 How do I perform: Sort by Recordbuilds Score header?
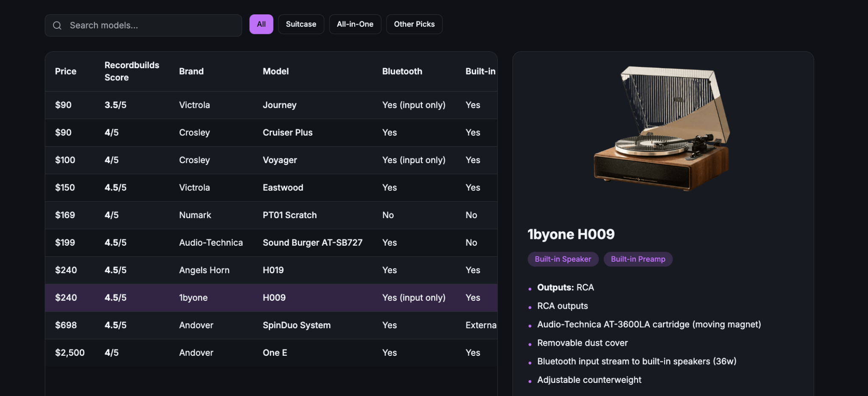pos(131,71)
